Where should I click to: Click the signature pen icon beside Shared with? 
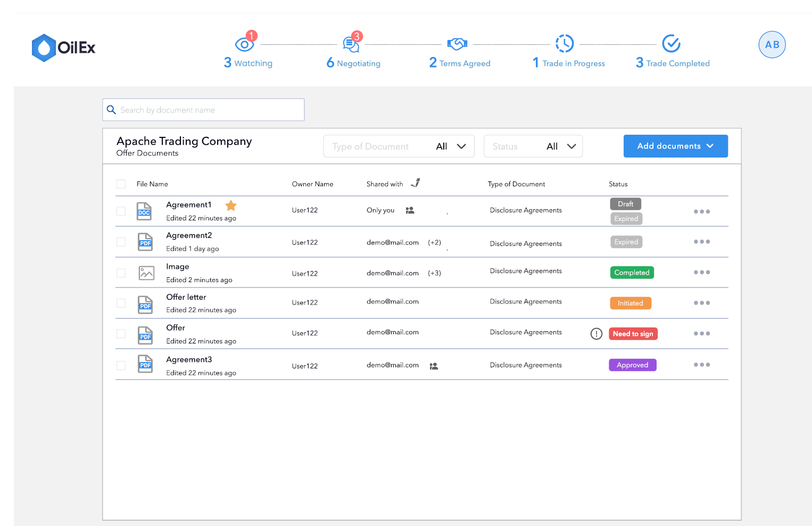(416, 183)
